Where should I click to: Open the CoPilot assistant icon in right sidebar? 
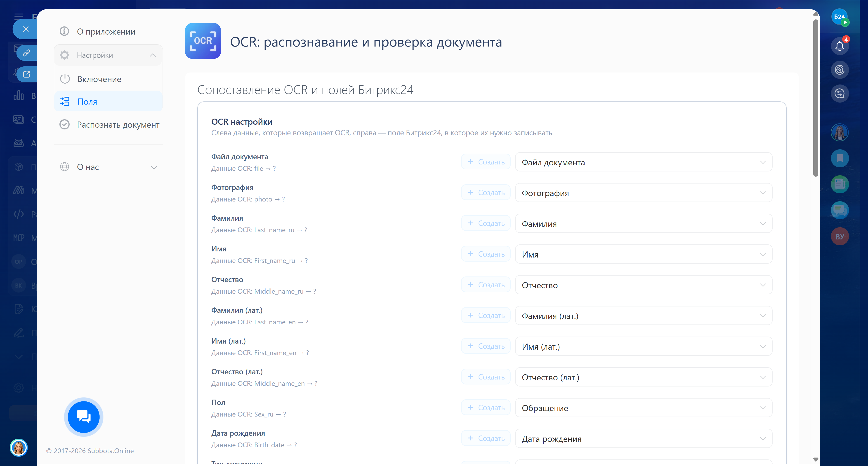[840, 70]
